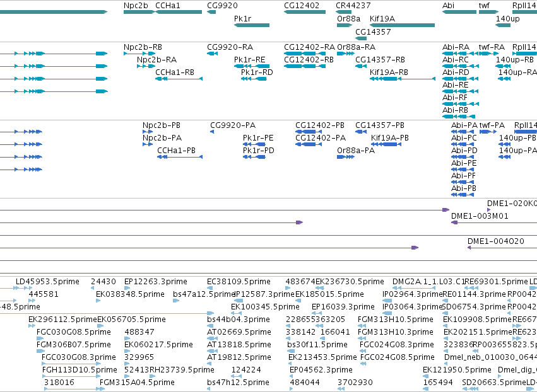Click protein CG14357-PB

tap(380, 125)
